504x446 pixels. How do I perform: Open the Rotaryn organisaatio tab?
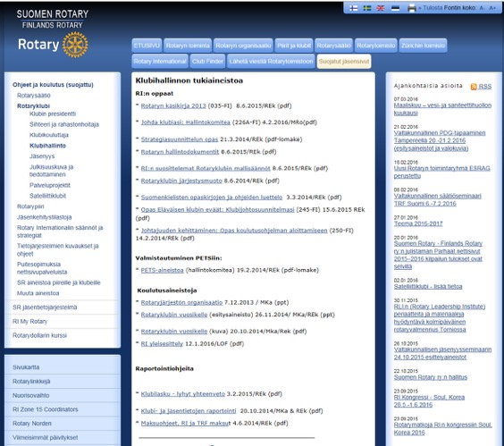[243, 46]
